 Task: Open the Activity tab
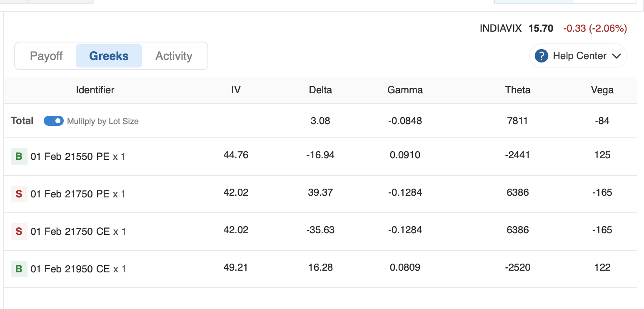[x=174, y=56]
